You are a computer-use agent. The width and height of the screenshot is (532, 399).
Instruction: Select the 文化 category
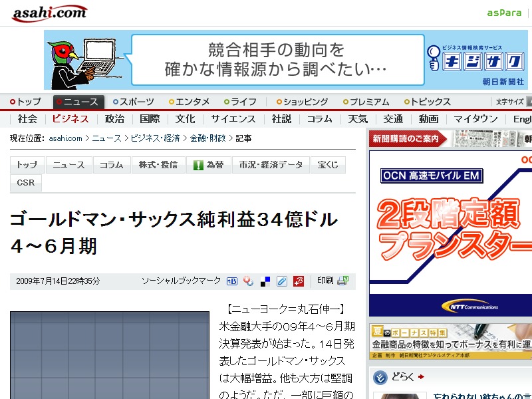(x=185, y=119)
